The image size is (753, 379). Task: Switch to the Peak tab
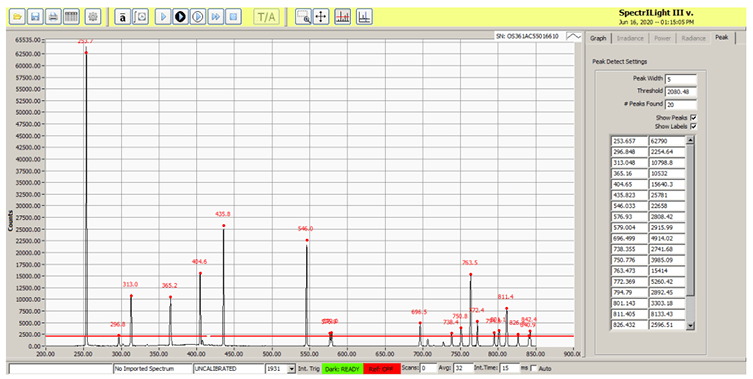[x=721, y=37]
